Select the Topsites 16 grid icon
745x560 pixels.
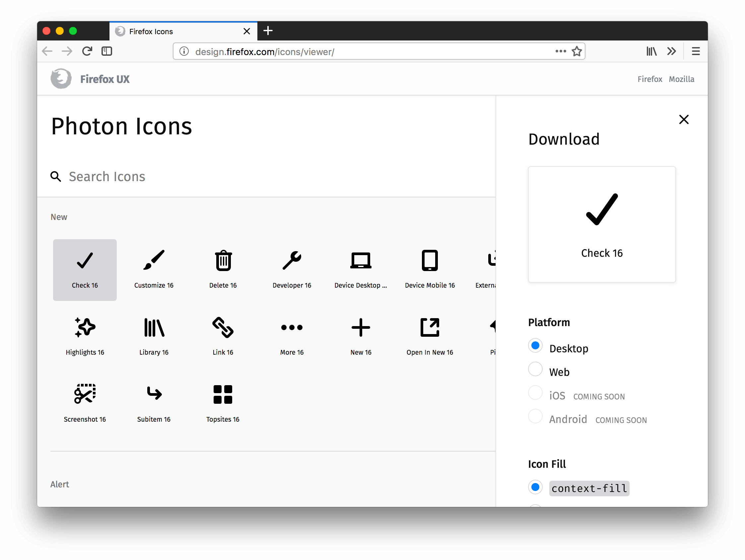222,395
